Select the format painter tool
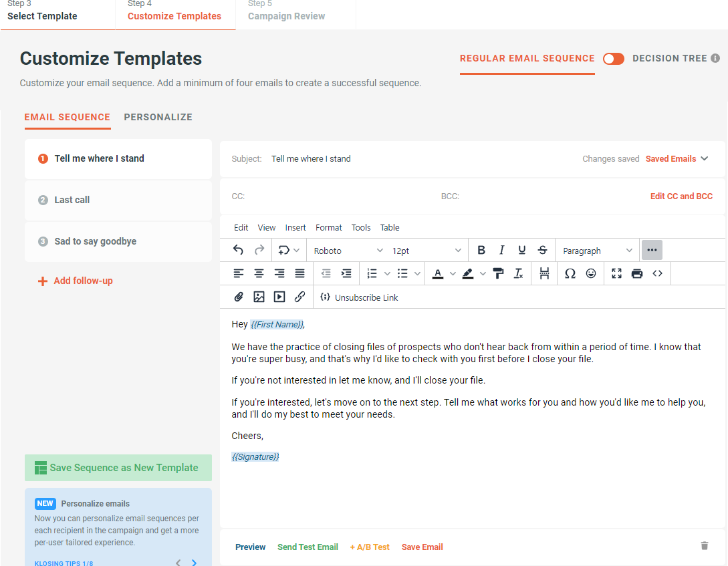 coord(498,274)
